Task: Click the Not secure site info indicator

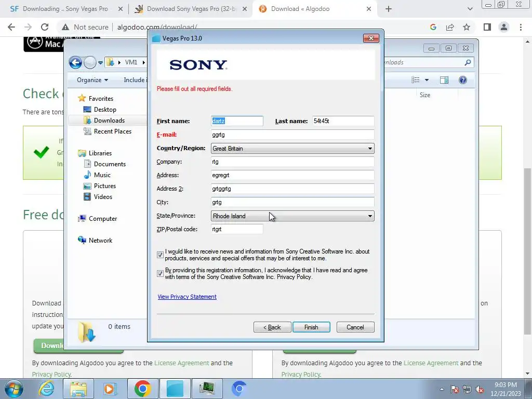Action: click(x=85, y=27)
